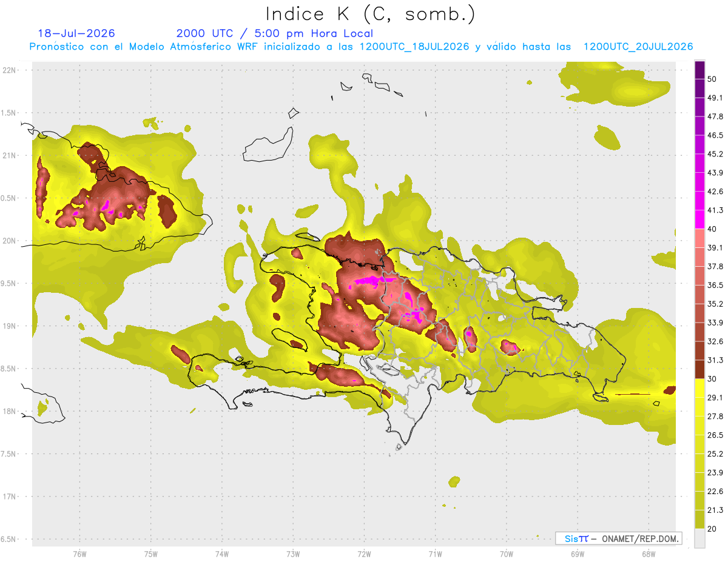The image size is (728, 562).
Task: Click the '22N' latitude label
Action: point(9,70)
